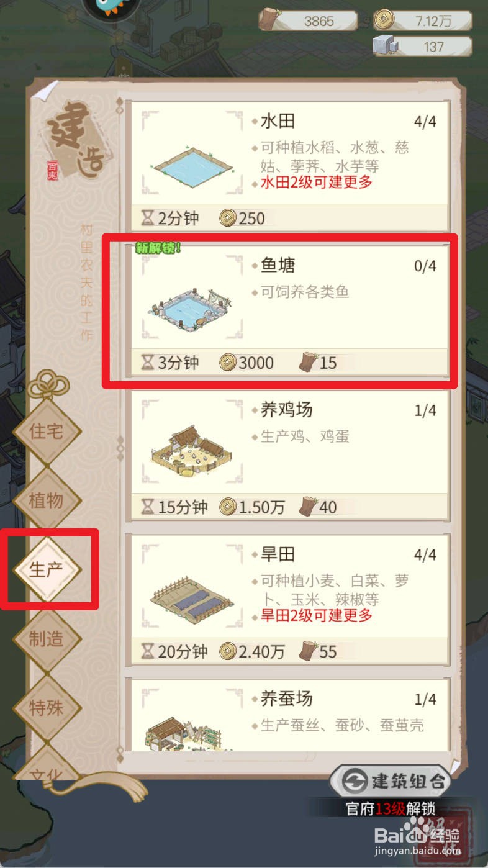Click the blue bird avatar at top
The height and width of the screenshot is (868, 488).
click(x=111, y=7)
